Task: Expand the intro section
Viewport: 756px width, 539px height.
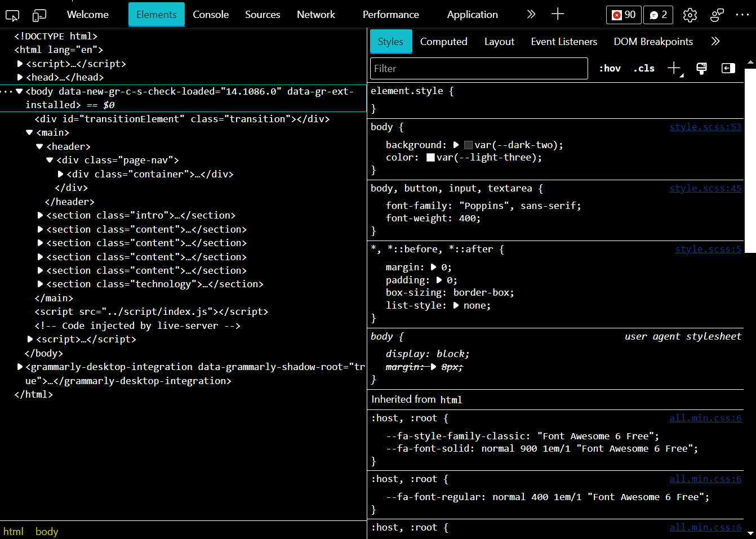Action: [x=41, y=216]
